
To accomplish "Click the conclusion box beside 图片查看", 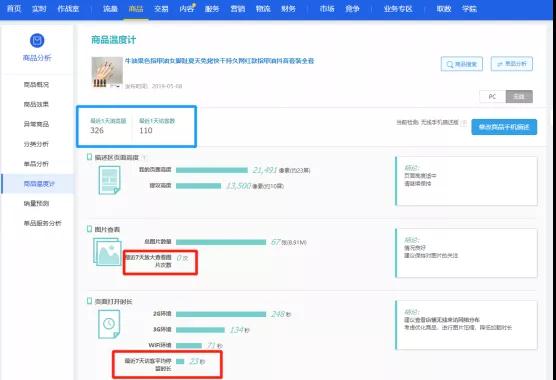I will [x=466, y=253].
